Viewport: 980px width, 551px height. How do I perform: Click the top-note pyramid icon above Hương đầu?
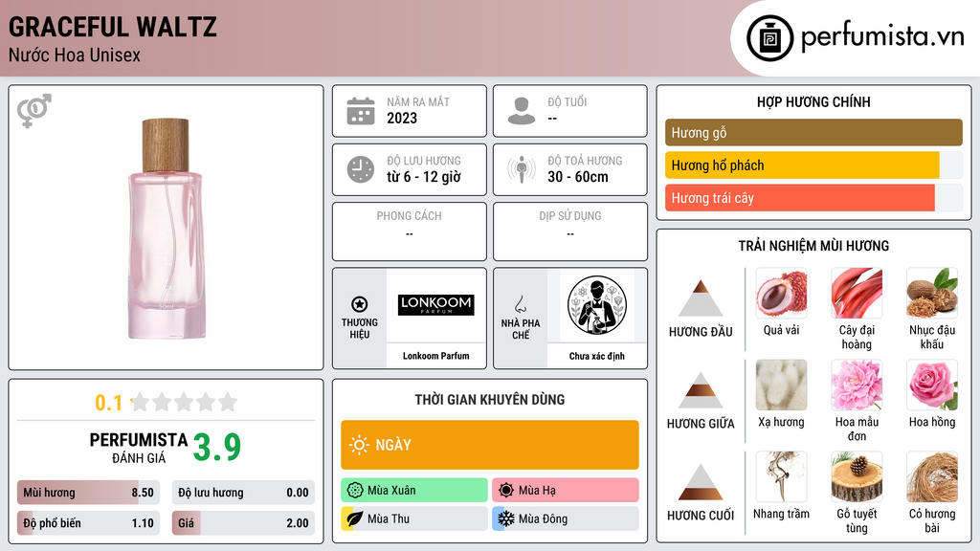click(x=701, y=298)
